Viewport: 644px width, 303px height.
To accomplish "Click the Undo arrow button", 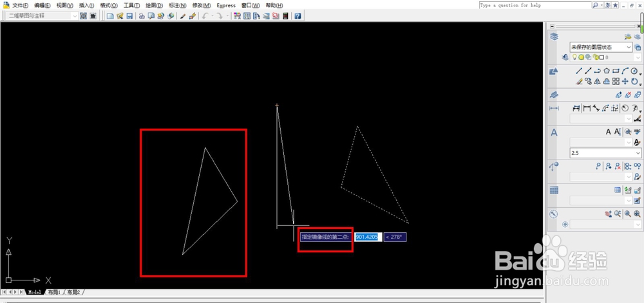I will pyautogui.click(x=205, y=16).
